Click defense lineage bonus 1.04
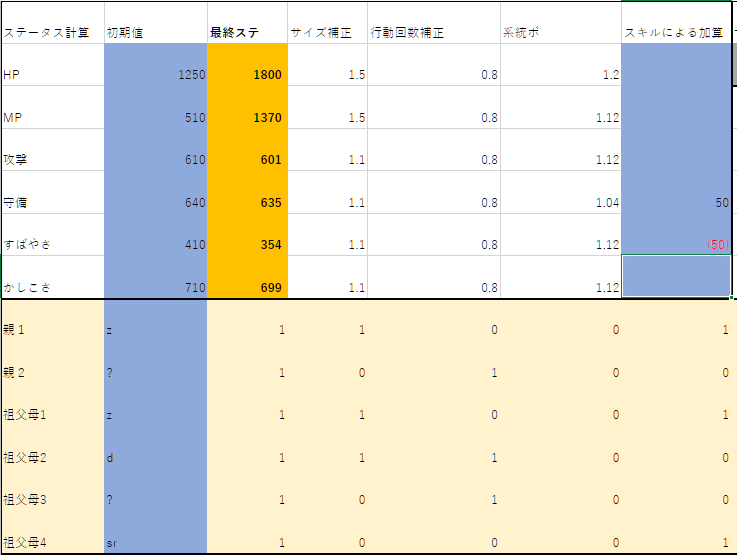This screenshot has height=555, width=737. click(x=561, y=192)
